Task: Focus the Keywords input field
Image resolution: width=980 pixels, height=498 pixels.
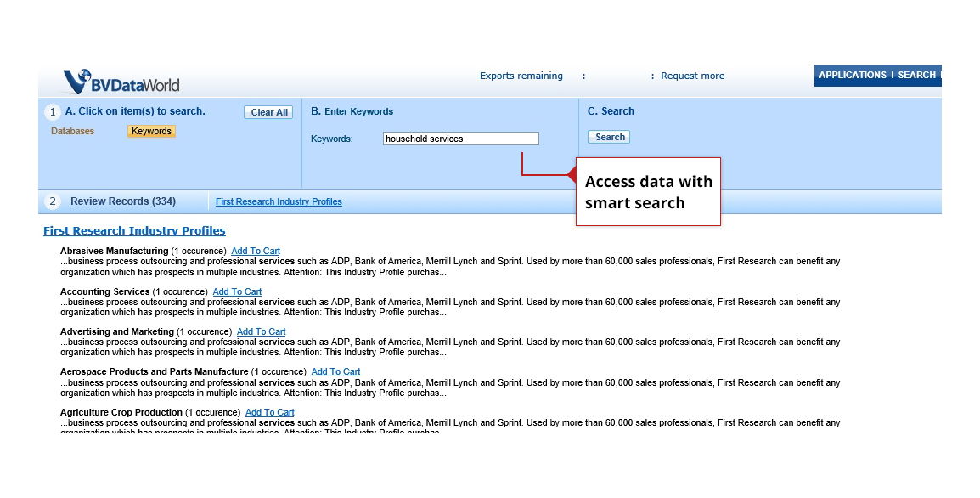Action: pyautogui.click(x=460, y=139)
